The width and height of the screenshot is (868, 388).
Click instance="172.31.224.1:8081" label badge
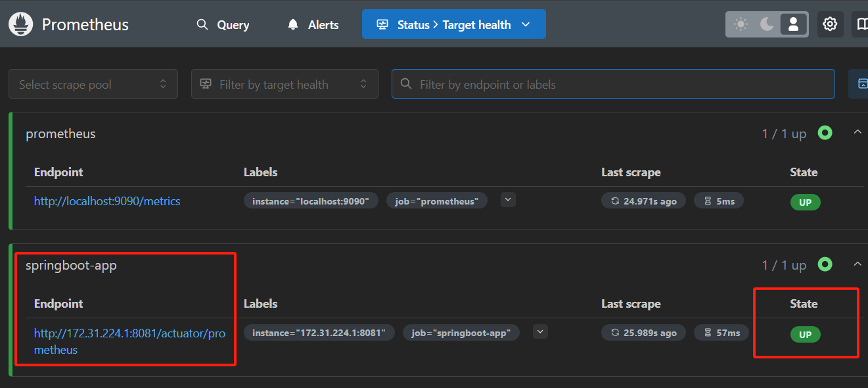[x=319, y=333]
